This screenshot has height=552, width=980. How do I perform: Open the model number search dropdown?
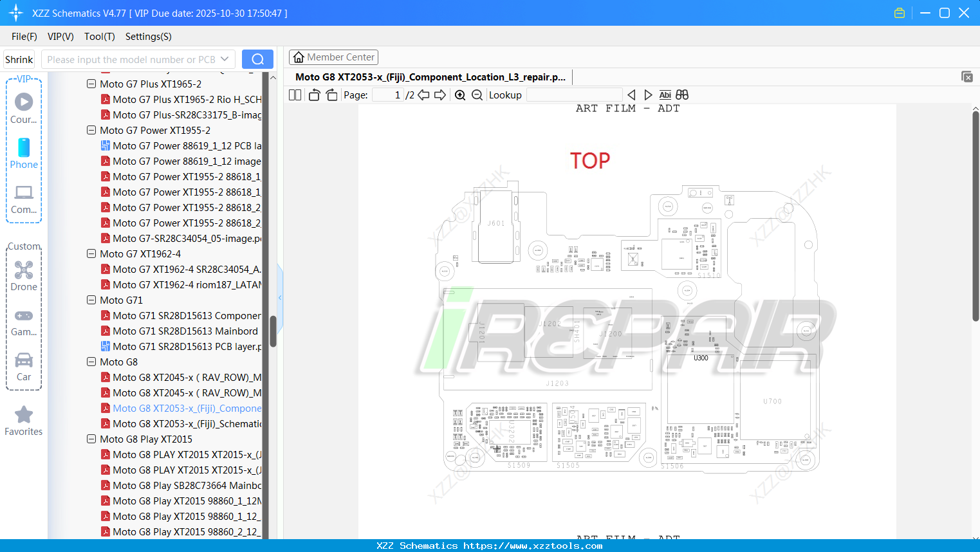pyautogui.click(x=225, y=59)
